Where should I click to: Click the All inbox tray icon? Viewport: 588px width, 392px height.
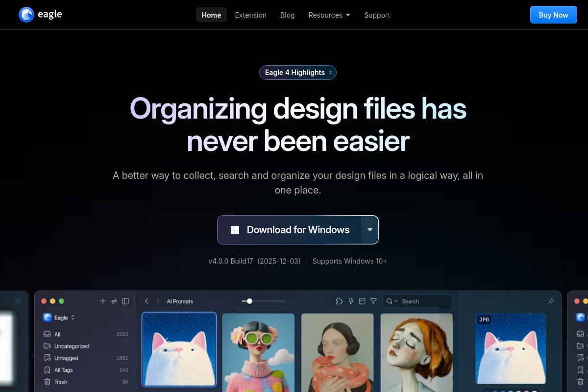tap(48, 334)
